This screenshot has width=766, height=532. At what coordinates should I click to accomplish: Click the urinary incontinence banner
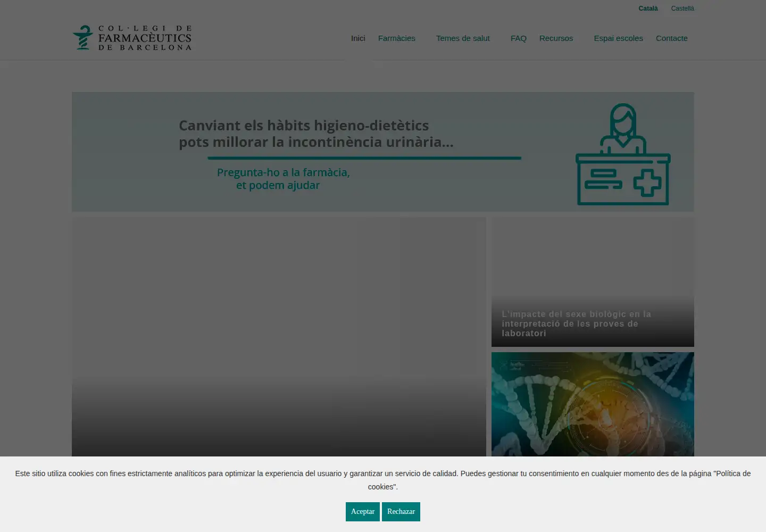tap(383, 152)
